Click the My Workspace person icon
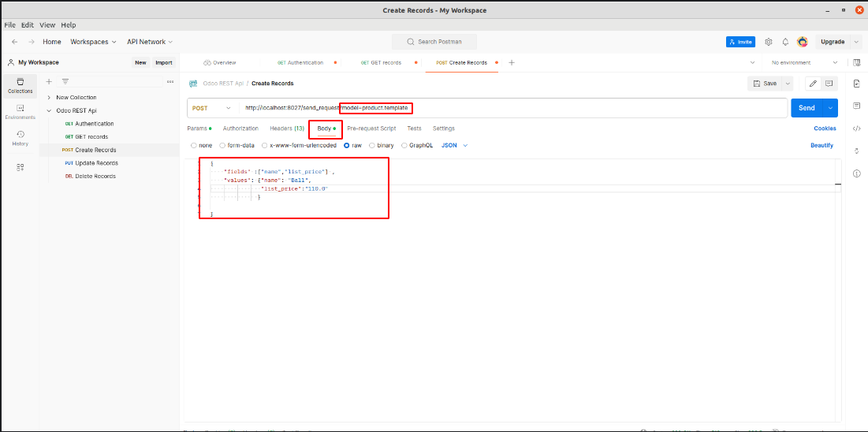 coord(10,62)
